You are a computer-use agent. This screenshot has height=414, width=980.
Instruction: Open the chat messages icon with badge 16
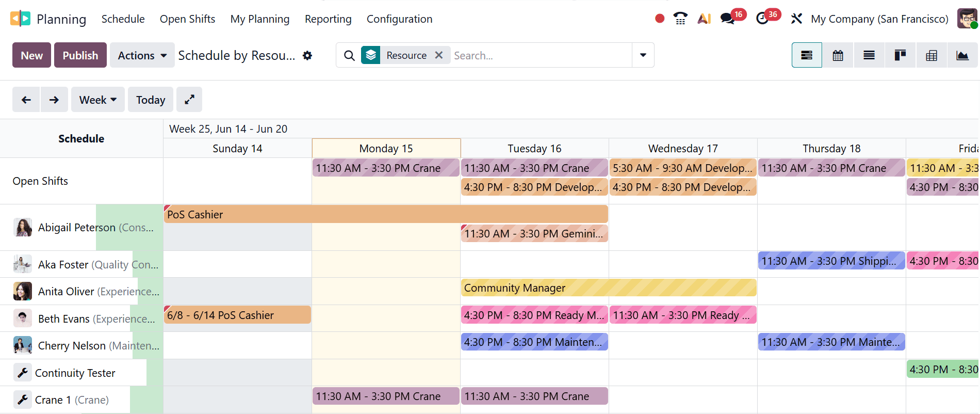(x=728, y=19)
